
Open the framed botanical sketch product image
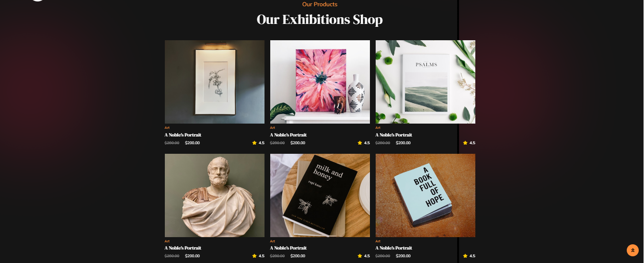click(x=215, y=82)
